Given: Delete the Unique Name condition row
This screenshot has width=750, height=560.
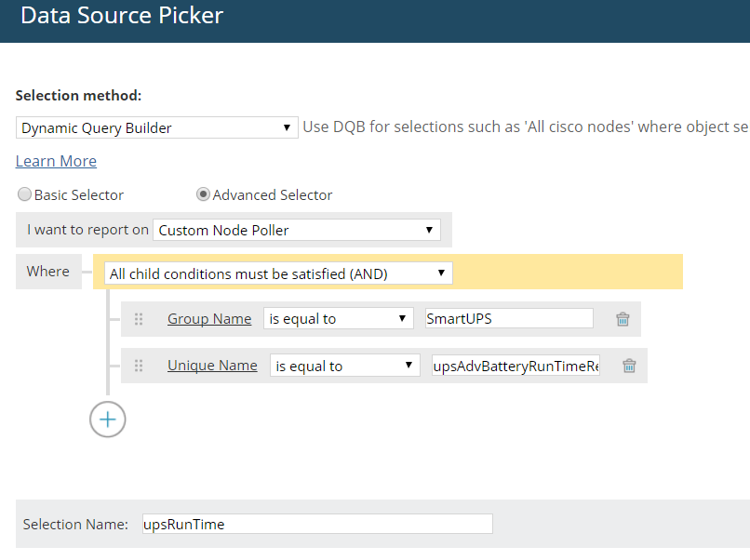Looking at the screenshot, I should coord(629,366).
